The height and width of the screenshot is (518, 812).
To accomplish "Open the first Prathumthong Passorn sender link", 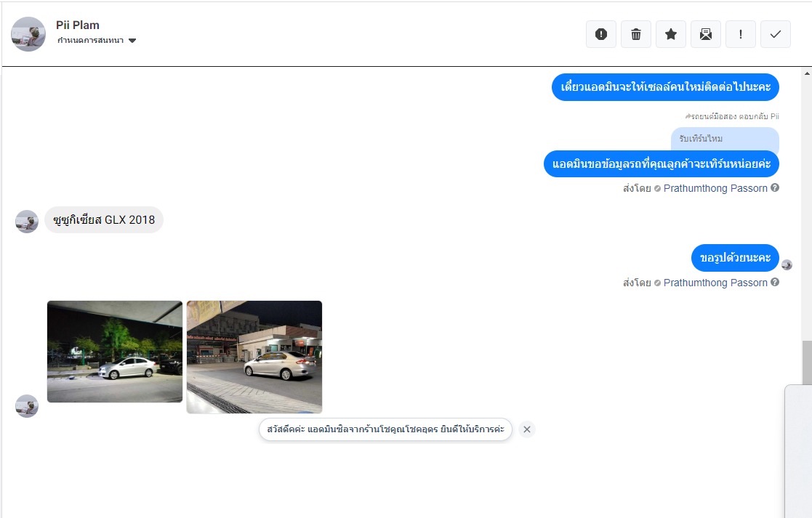I will point(715,188).
